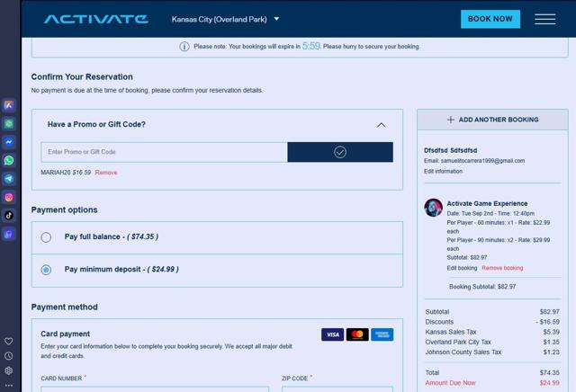
Task: Click the Mastercard logo
Action: pyautogui.click(x=357, y=334)
